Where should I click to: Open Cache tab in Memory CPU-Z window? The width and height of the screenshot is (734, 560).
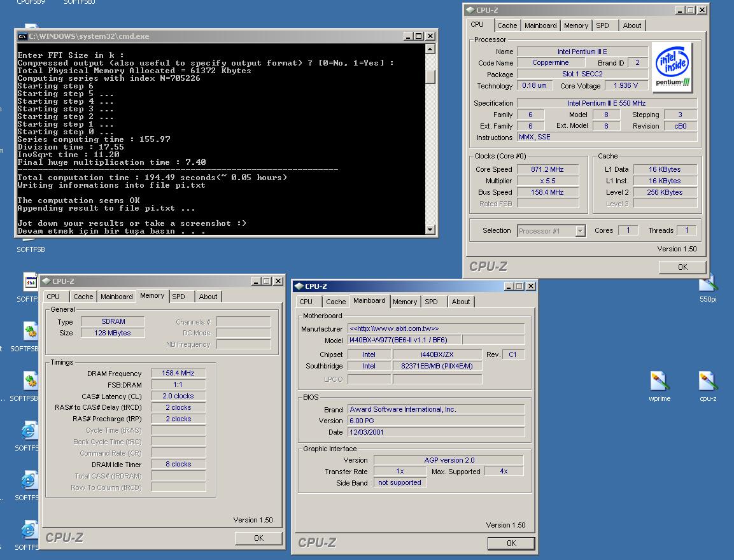click(83, 297)
